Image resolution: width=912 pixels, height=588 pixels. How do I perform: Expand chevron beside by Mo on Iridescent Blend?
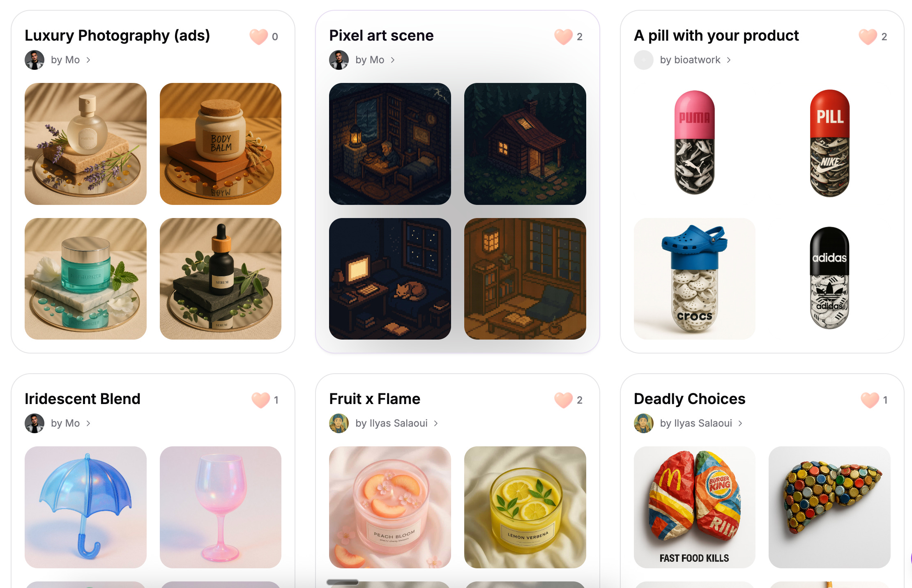pos(88,423)
